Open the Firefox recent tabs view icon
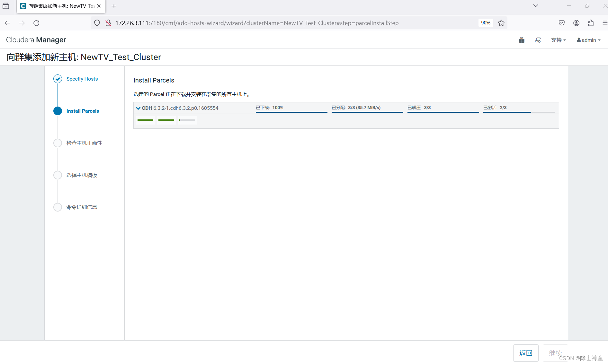Viewport: 608px width, 364px height. click(x=6, y=6)
